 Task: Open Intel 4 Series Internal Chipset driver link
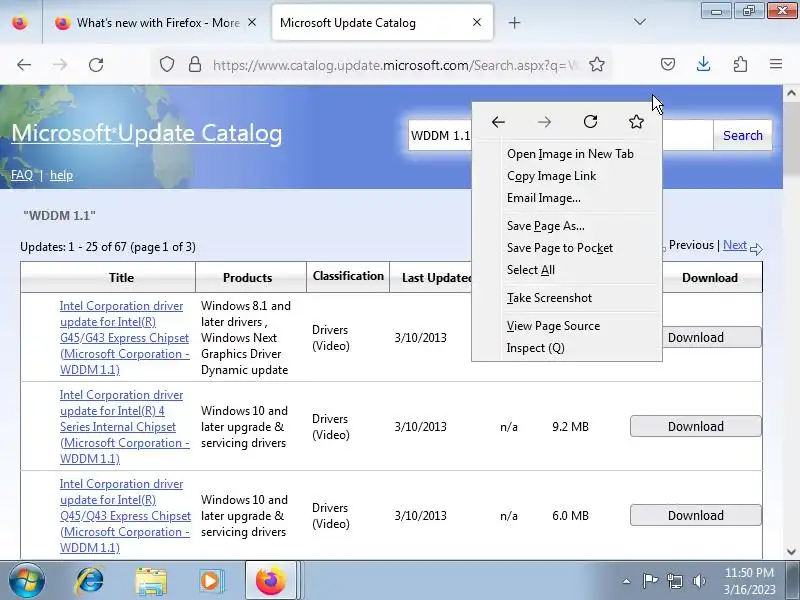[124, 427]
